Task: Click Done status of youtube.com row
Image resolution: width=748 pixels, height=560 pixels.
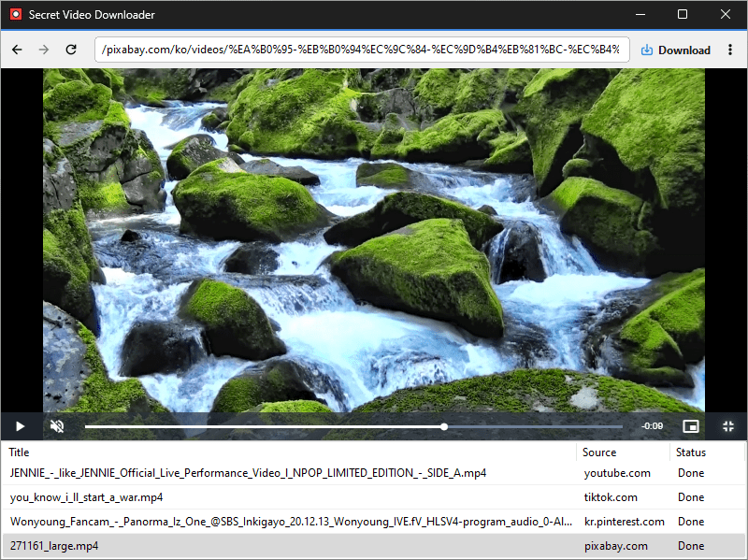Action: [691, 473]
